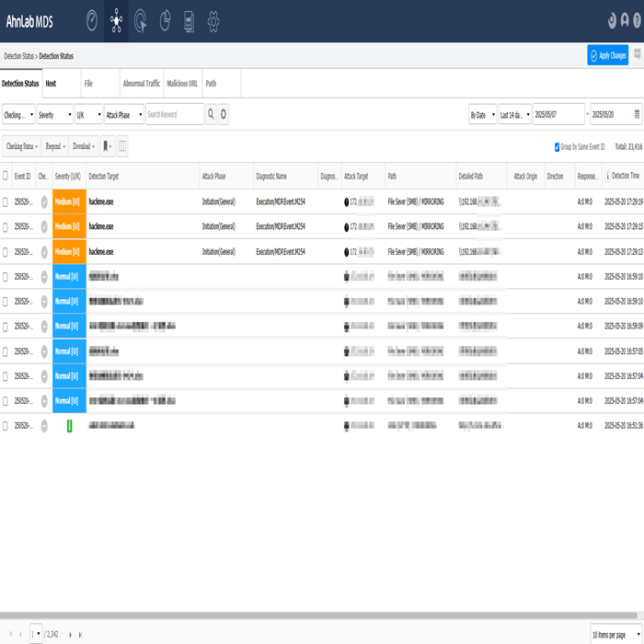The image size is (644, 644).
Task: Toggle the Group by Same Event ID checkbox
Action: [557, 146]
